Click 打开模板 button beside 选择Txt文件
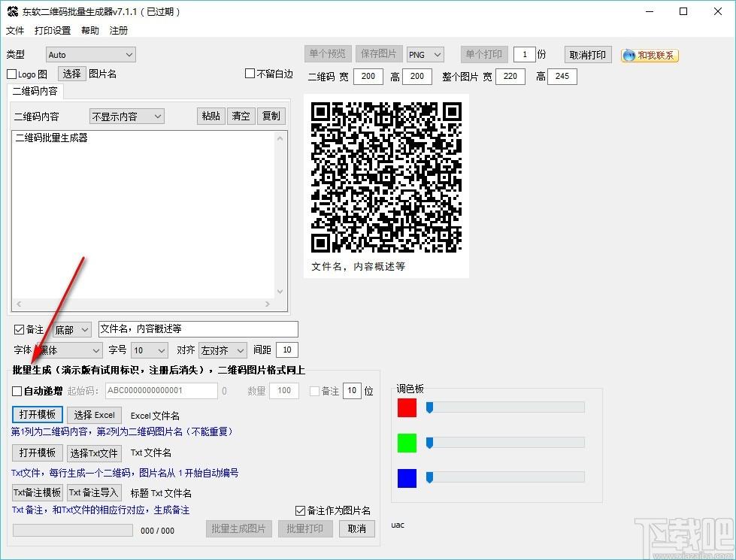This screenshot has width=736, height=560. pyautogui.click(x=38, y=453)
